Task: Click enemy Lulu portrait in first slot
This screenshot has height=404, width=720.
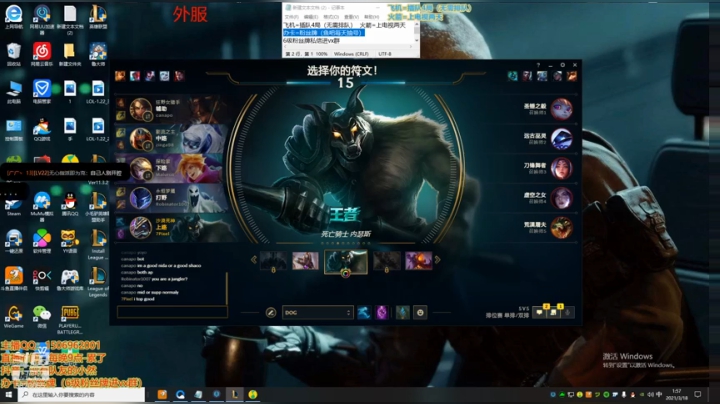Action: [562, 109]
